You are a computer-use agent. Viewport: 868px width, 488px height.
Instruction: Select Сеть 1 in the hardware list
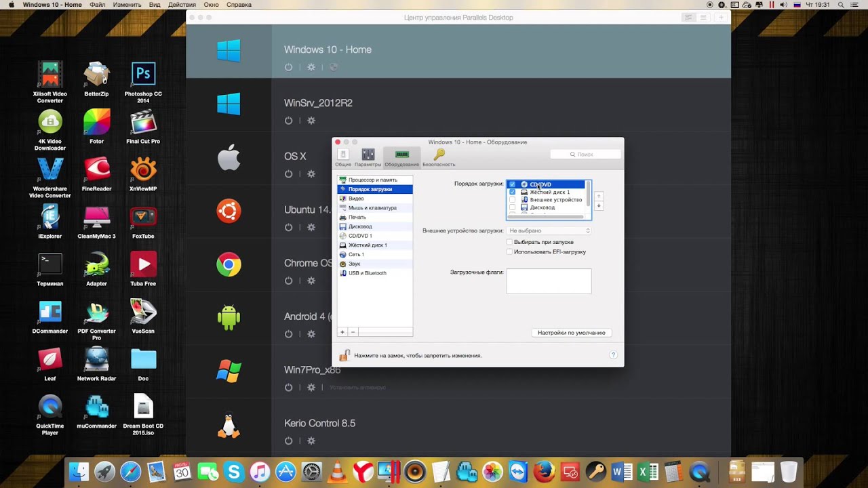[375, 254]
